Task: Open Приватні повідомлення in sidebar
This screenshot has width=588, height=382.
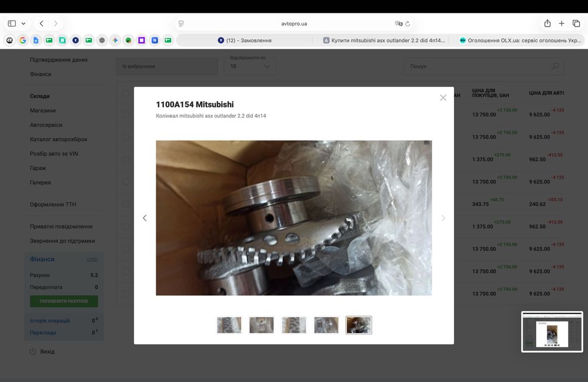Action: [61, 226]
